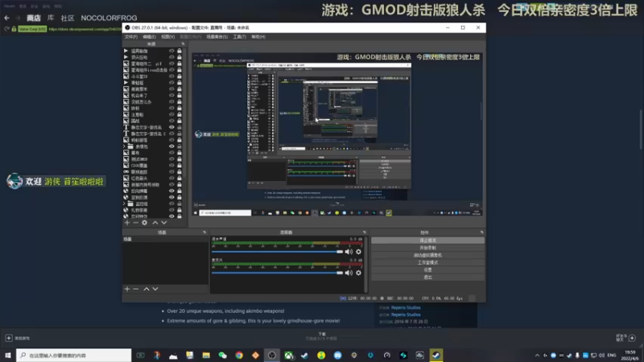This screenshot has width=644, height=362.
Task: Open OBS Studio from the taskbar
Action: [272, 355]
